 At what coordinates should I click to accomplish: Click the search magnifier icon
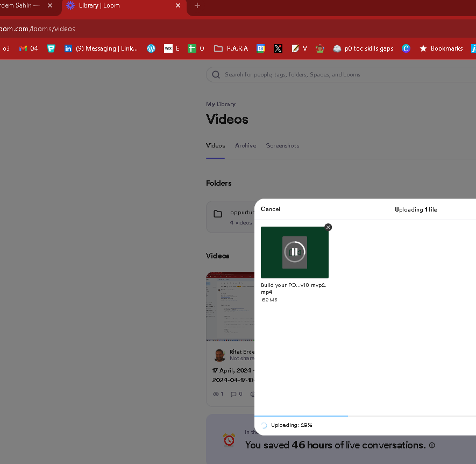pos(216,74)
